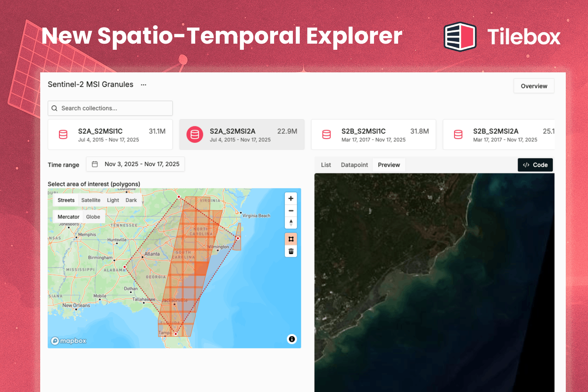This screenshot has width=588, height=392.
Task: Click the Mapbox logo on the map
Action: coord(69,341)
